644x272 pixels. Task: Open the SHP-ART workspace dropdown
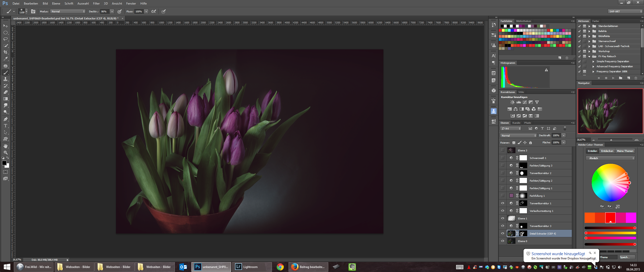(625, 11)
